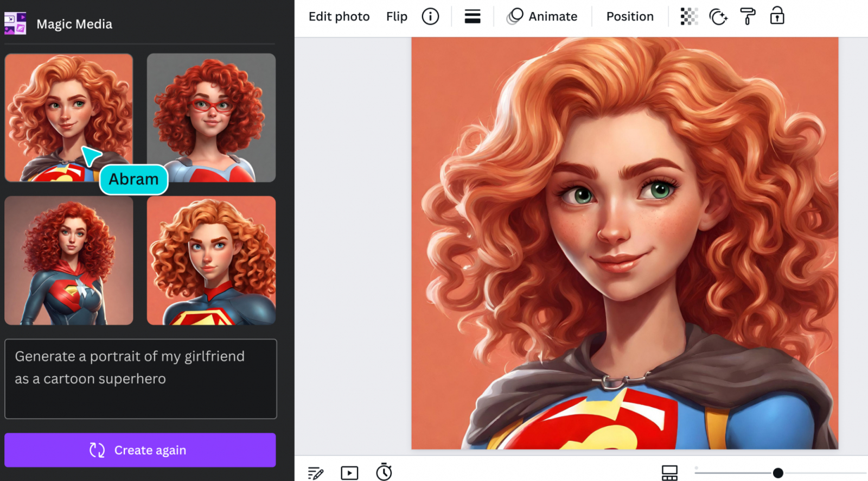This screenshot has height=481, width=868.
Task: Click the transparency checkerboard icon
Action: coord(689,16)
